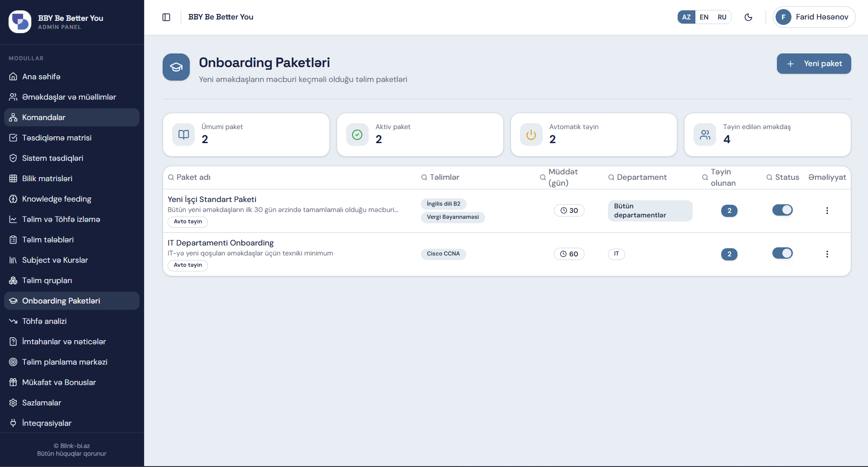Screen dimensions: 868x467
Task: Click the Vergi Bəyannaməsi training tag
Action: 453,217
